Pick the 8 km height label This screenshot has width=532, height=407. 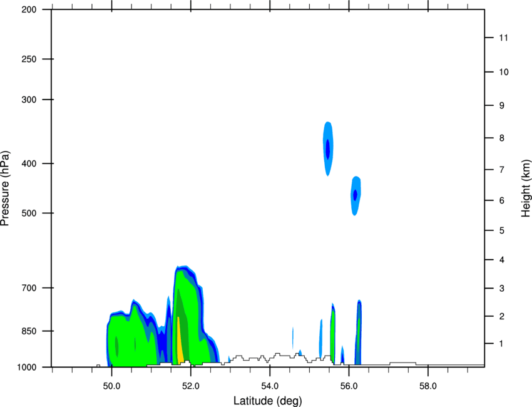click(x=501, y=138)
